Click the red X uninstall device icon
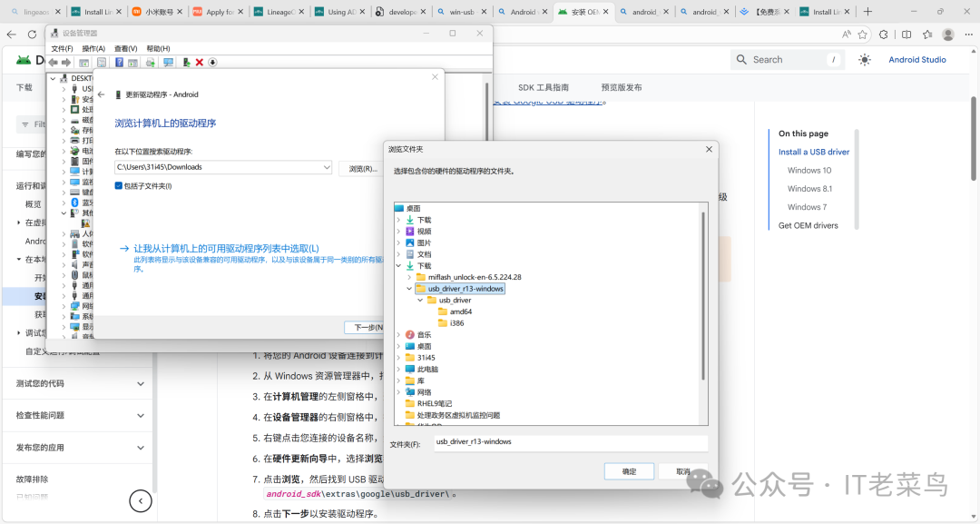 [x=200, y=62]
